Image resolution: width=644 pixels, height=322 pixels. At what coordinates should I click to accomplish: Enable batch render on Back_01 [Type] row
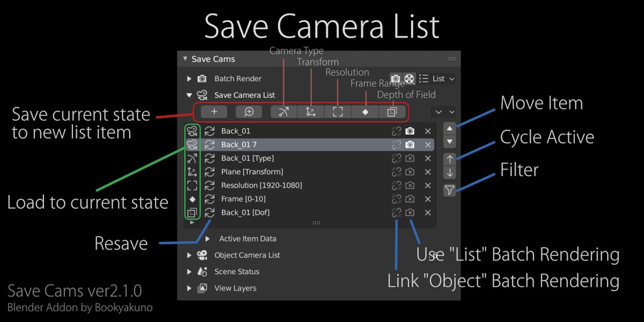pyautogui.click(x=409, y=158)
